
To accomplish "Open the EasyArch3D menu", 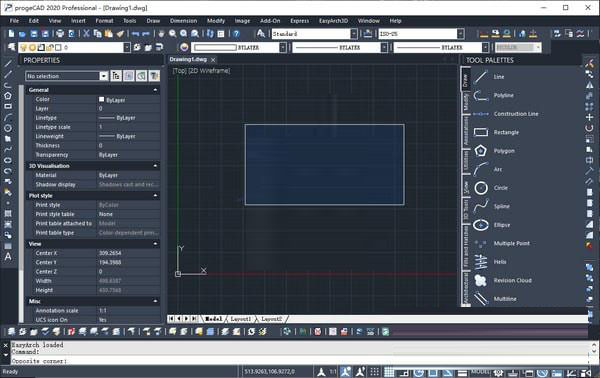I will point(333,21).
